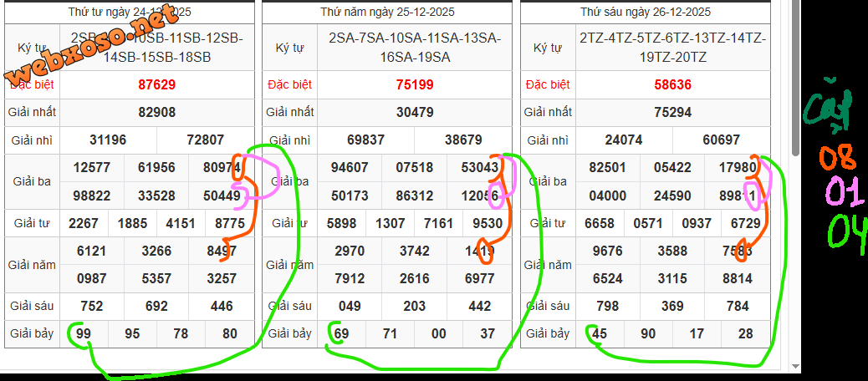Click first prize number 82908

157,112
